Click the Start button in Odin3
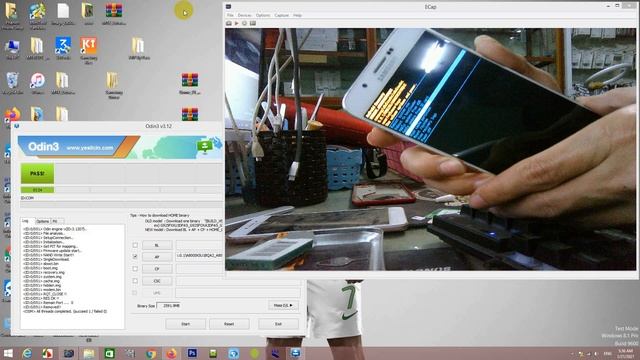Viewport: 640px width, 360px height. pyautogui.click(x=185, y=324)
